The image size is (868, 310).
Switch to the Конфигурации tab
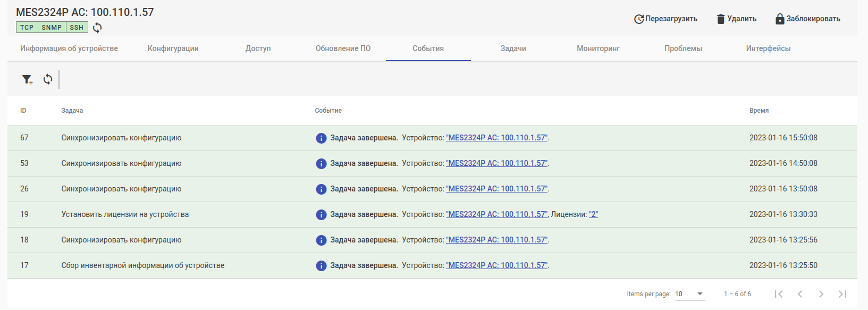(x=173, y=48)
